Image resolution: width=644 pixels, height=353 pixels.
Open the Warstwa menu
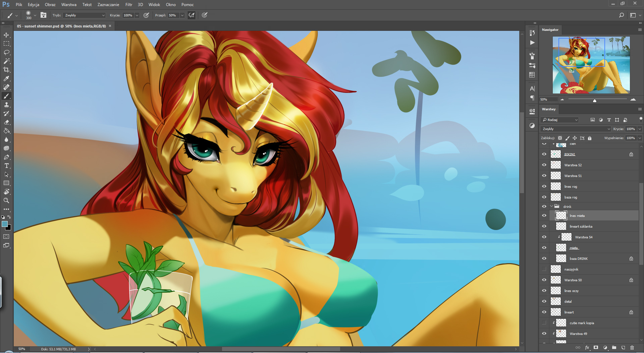tap(69, 5)
